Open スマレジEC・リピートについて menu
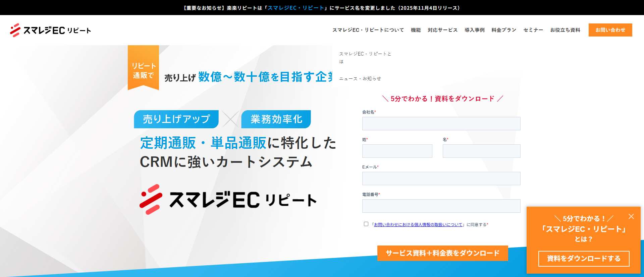Image resolution: width=644 pixels, height=277 pixels. click(x=368, y=30)
